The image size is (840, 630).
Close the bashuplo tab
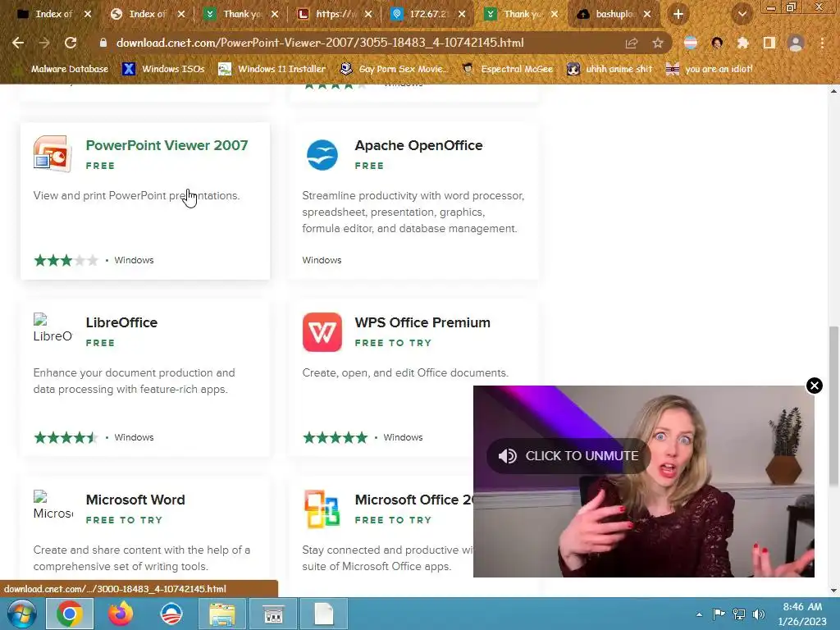click(x=647, y=15)
